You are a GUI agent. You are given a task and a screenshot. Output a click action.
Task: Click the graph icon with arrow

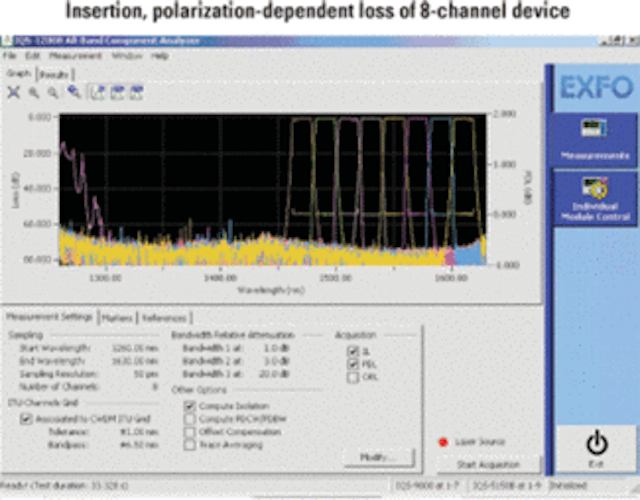pyautogui.click(x=97, y=93)
